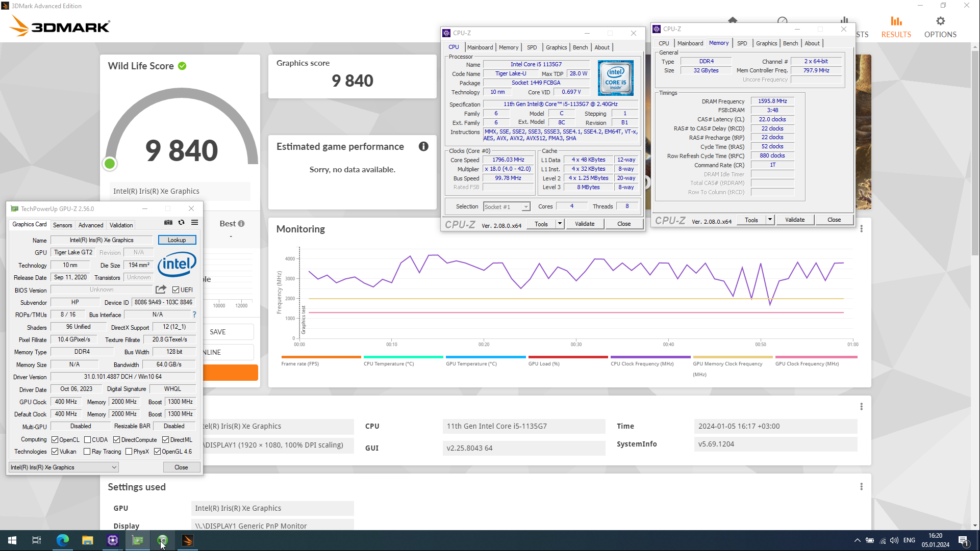980x551 pixels.
Task: Open the SPD tab in CPU-Z Memory window
Action: click(742, 43)
